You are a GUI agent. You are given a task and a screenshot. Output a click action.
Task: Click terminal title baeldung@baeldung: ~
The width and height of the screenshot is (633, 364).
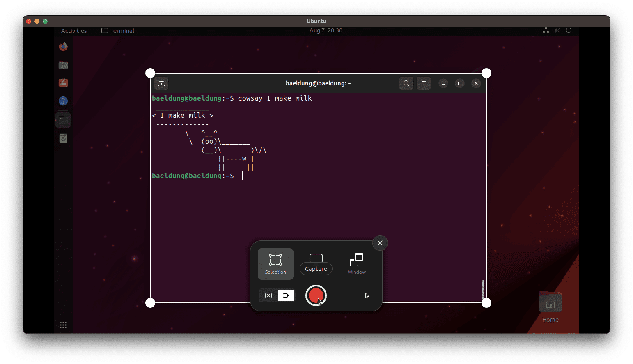click(318, 83)
